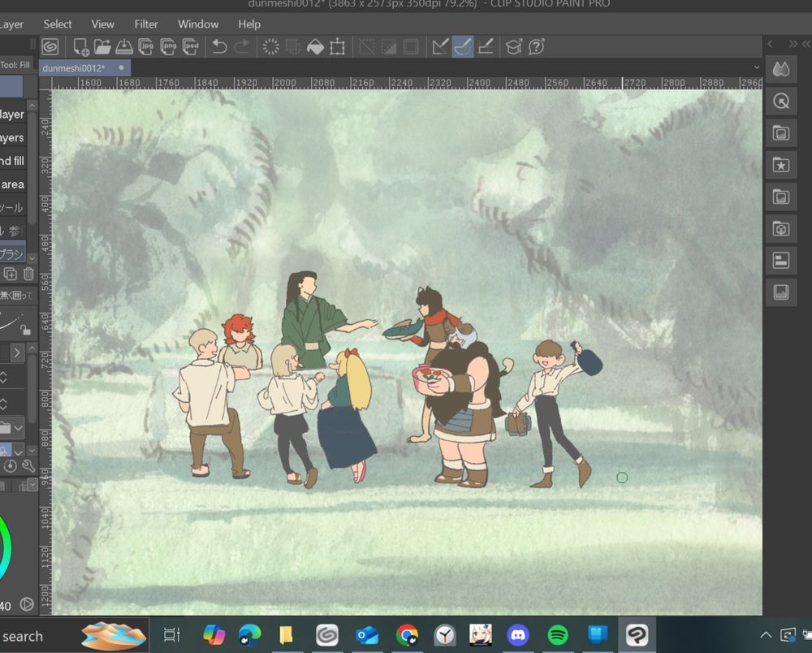Toggle Snap to Special Ruler

click(463, 47)
